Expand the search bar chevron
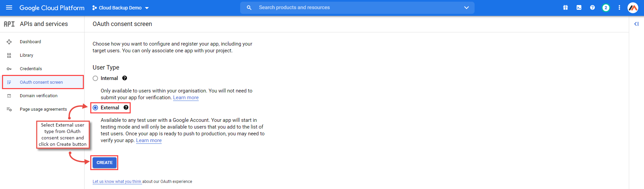The image size is (644, 189). [466, 7]
